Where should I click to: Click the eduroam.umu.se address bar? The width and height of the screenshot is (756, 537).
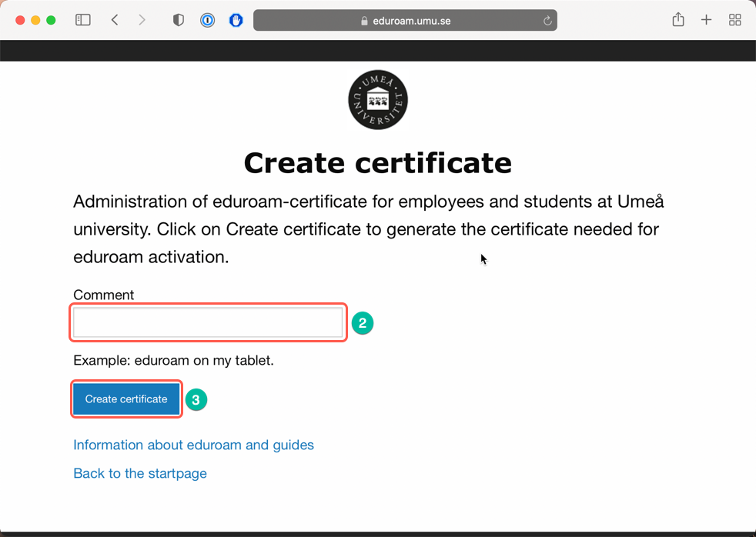click(405, 20)
